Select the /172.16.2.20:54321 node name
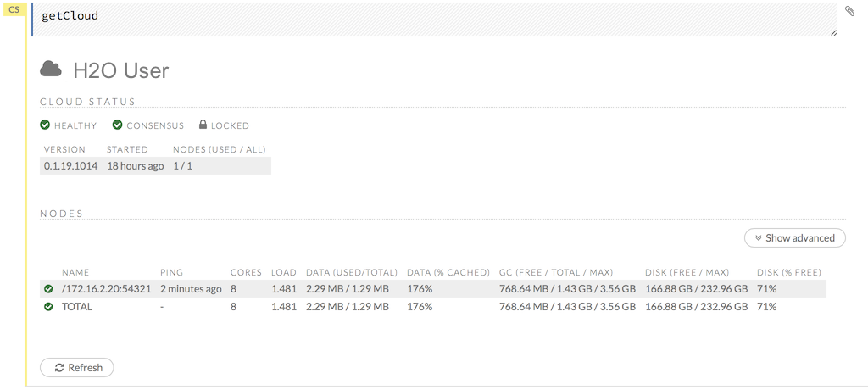 click(106, 289)
